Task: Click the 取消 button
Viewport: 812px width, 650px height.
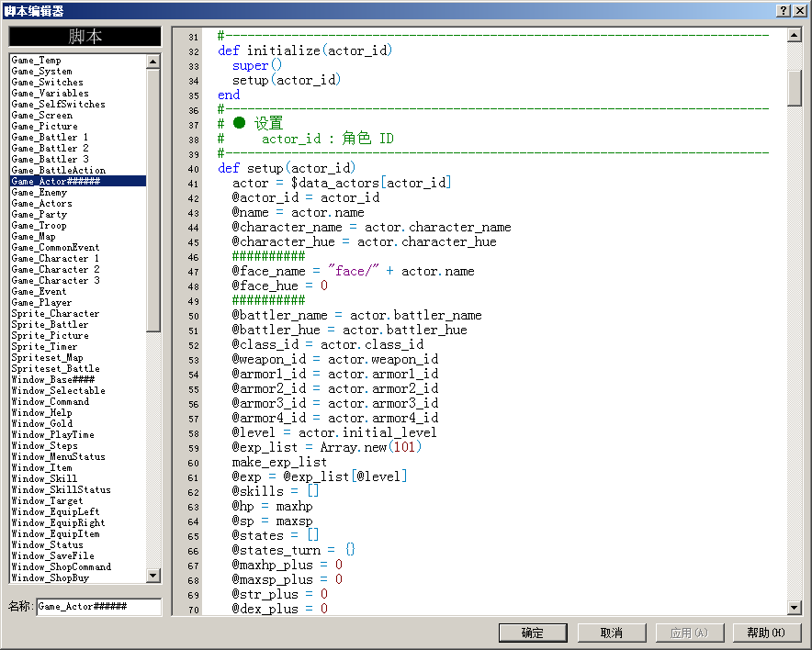Action: tap(612, 633)
